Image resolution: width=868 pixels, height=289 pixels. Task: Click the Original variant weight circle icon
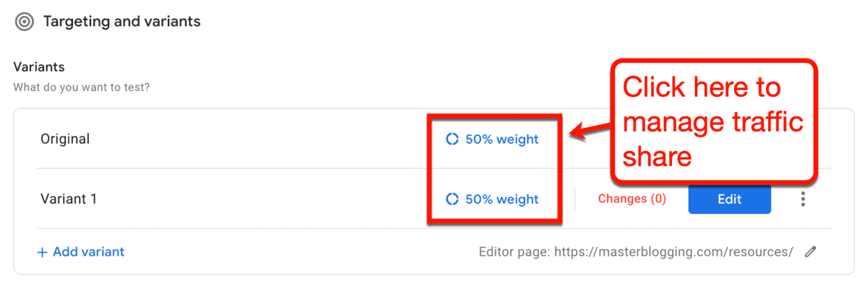[452, 139]
